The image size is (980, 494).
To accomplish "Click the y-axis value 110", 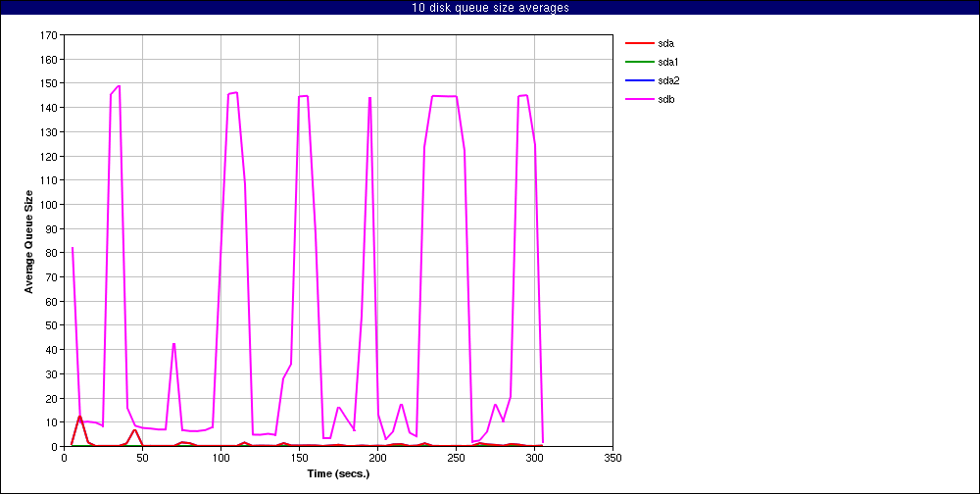I will point(49,180).
